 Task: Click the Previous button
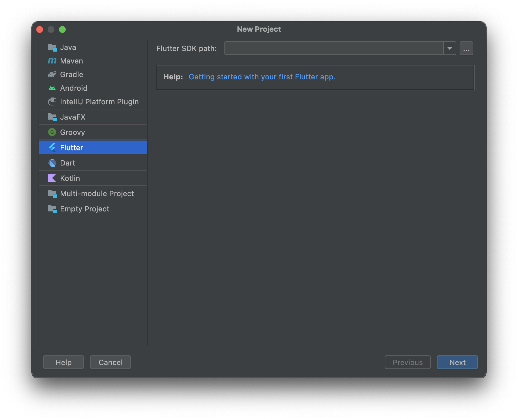407,362
